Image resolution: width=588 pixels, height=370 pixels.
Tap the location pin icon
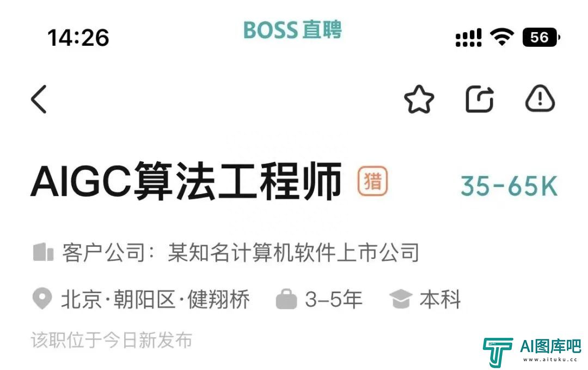pyautogui.click(x=42, y=299)
